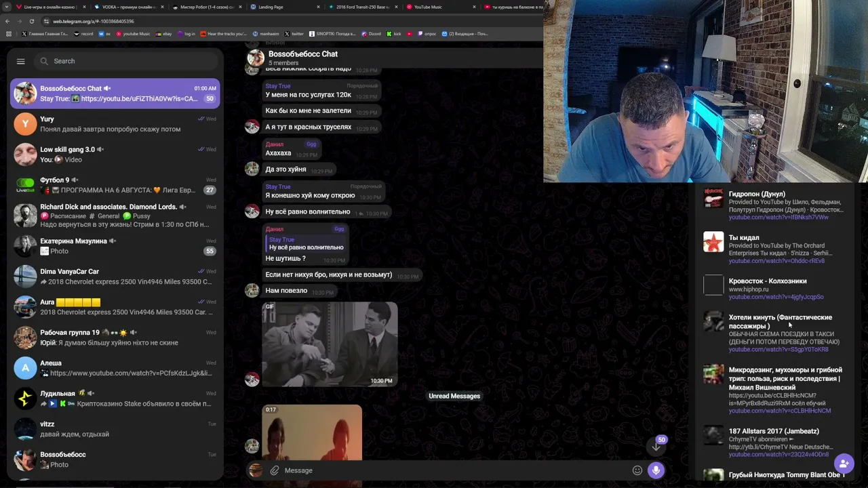
Task: Click the browser back arrow
Action: pyautogui.click(x=8, y=21)
